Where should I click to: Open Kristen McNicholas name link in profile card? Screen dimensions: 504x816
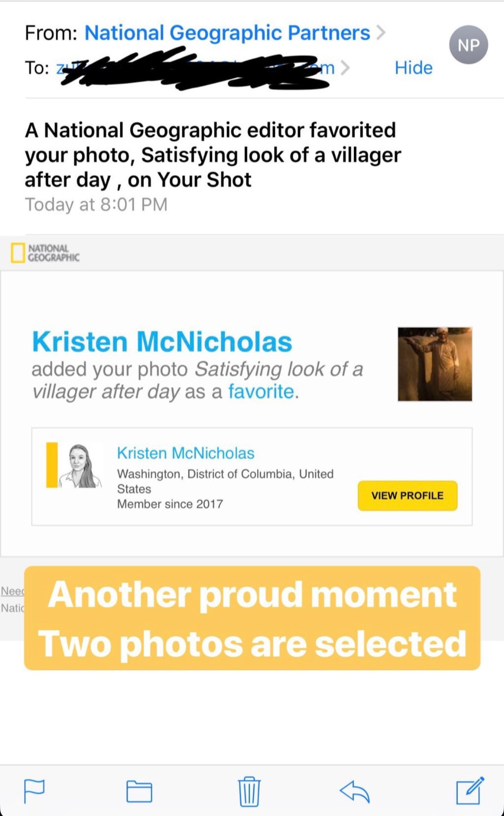[x=186, y=453]
